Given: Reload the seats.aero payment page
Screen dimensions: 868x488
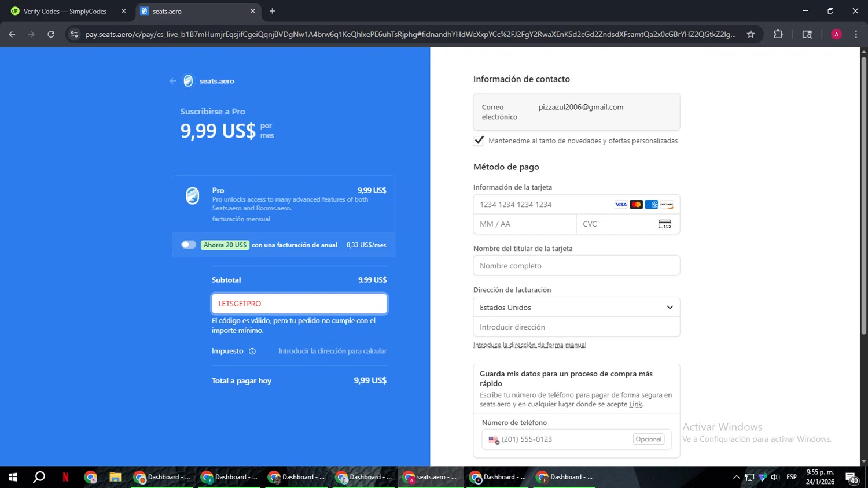Looking at the screenshot, I should (x=51, y=34).
